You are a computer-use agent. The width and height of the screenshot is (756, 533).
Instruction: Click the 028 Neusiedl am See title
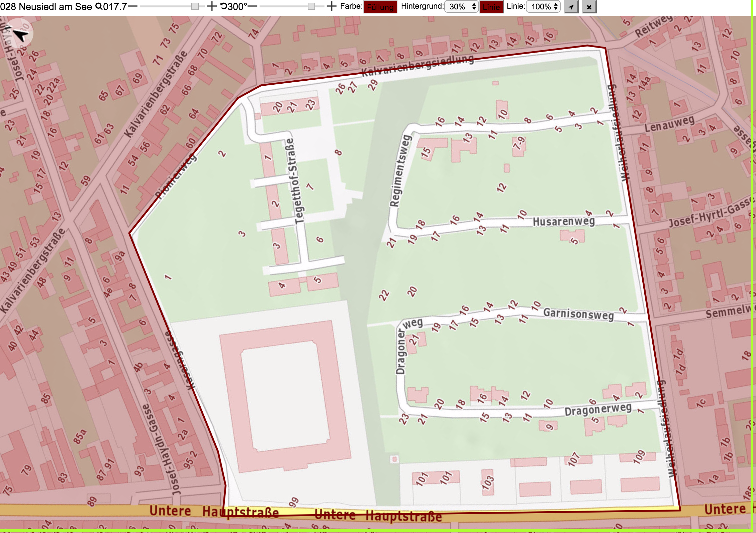(46, 6)
